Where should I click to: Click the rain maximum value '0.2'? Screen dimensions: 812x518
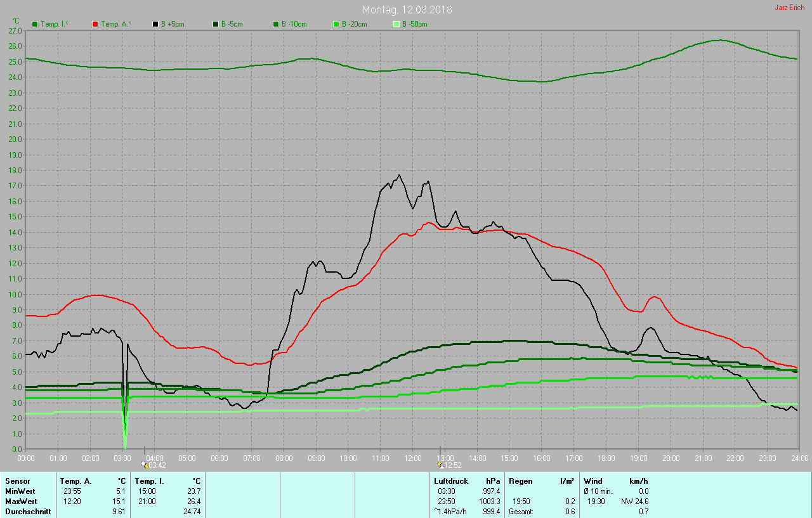click(569, 502)
